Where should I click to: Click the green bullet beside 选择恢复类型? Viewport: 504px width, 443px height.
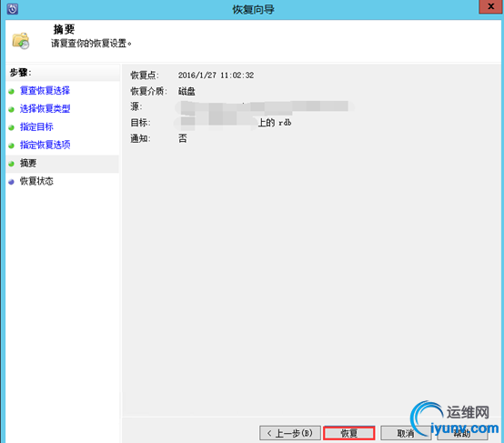(x=12, y=109)
